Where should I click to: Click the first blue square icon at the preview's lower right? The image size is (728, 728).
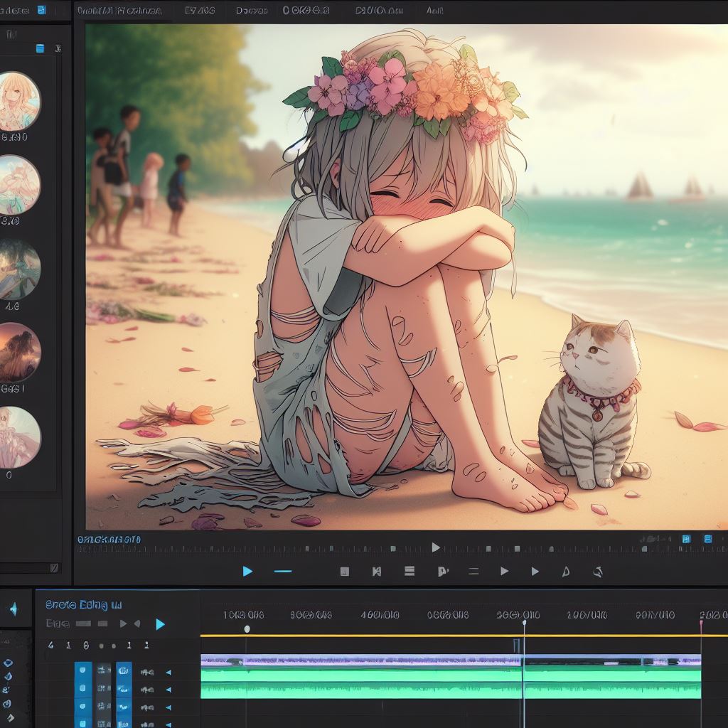686,539
